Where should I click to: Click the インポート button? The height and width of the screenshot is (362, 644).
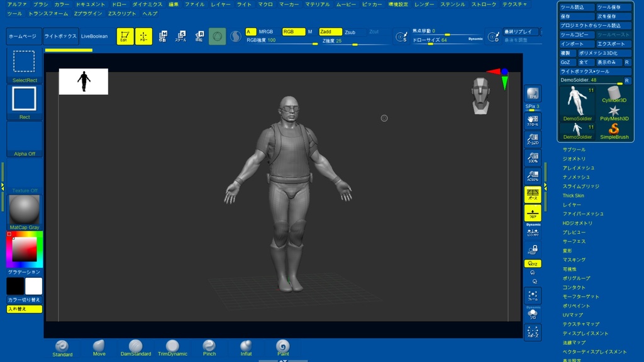coord(577,44)
